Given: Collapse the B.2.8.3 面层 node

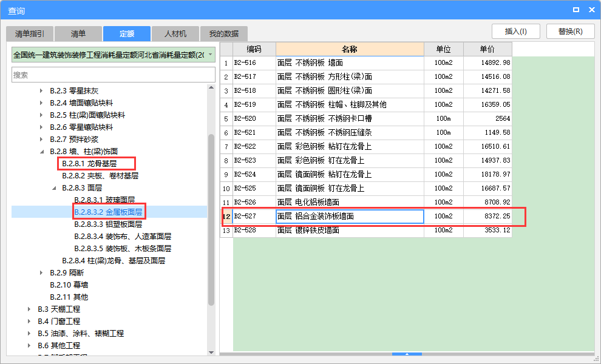Looking at the screenshot, I should [x=53, y=188].
